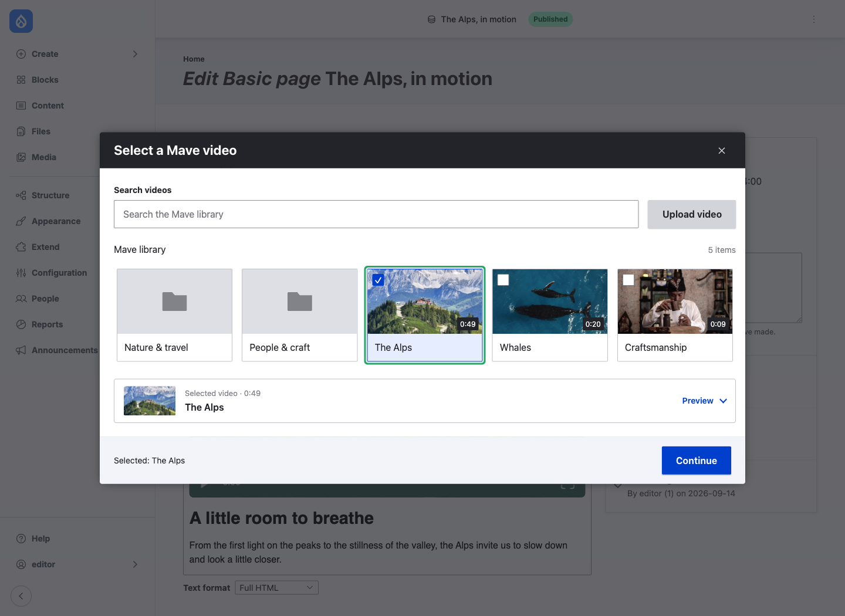Open Content in the sidebar menu

tap(48, 106)
